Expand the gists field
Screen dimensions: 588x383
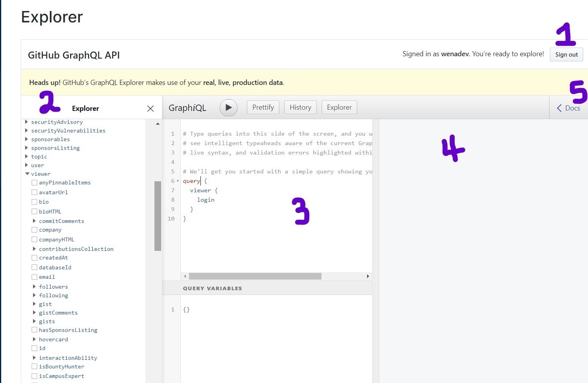pyautogui.click(x=34, y=321)
